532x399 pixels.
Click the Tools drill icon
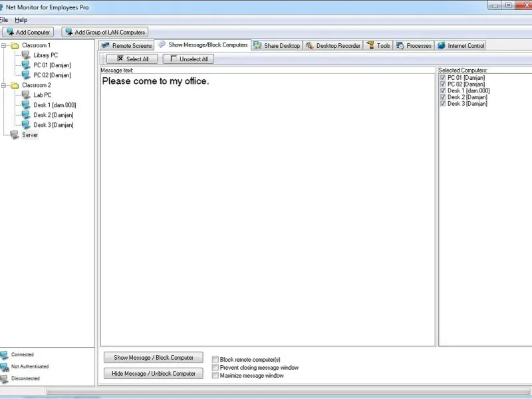(x=370, y=45)
